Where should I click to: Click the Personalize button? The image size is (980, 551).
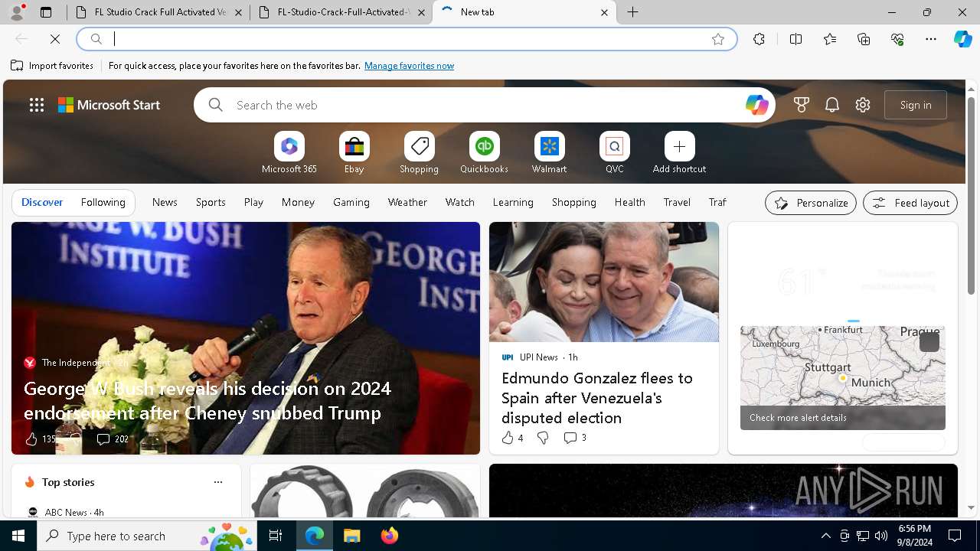tap(811, 203)
